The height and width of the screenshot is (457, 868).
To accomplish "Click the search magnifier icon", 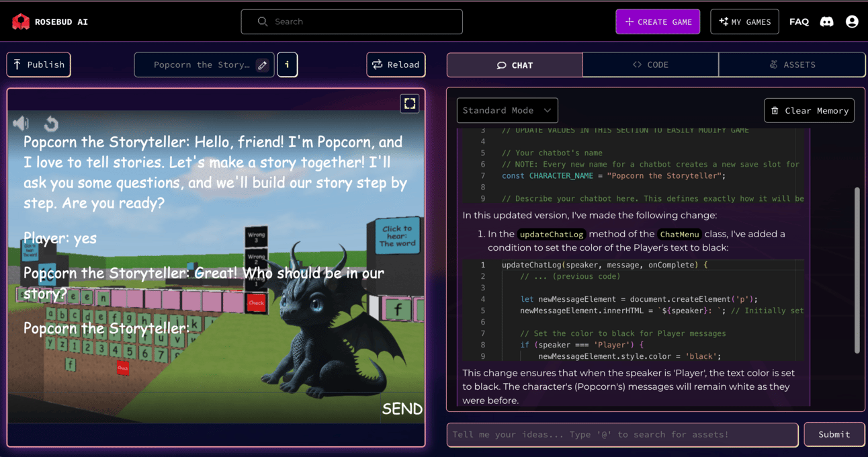I will pos(263,22).
